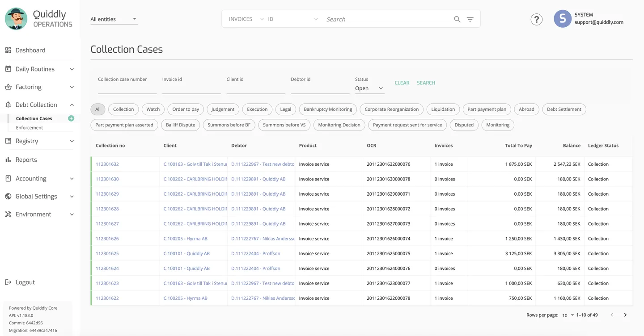The height and width of the screenshot is (336, 644).
Task: Open debtor D.111222404 - Proffson in row 112301625
Action: tap(256, 253)
